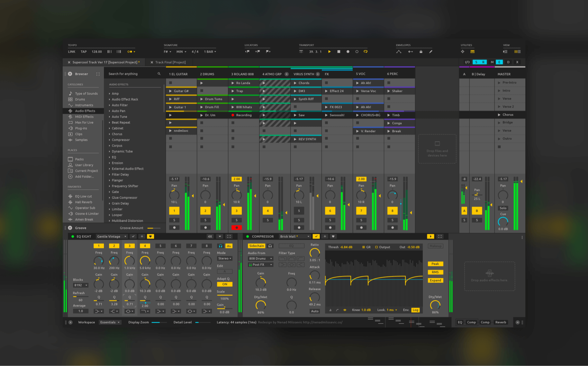The width and height of the screenshot is (588, 366).
Task: Enable sidechain listen headphone icon in Compressor
Action: point(270,246)
